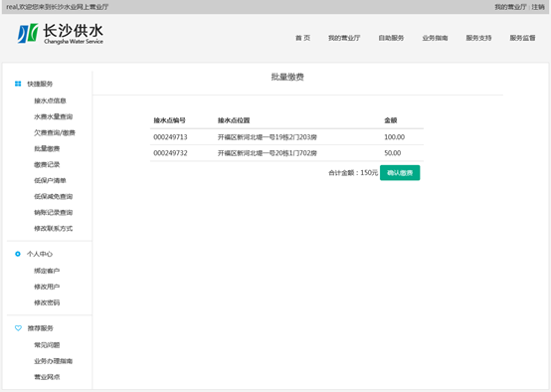Click the 长沙供水 Changsha Water Service logo
Image resolution: width=551 pixels, height=392 pixels.
61,34
